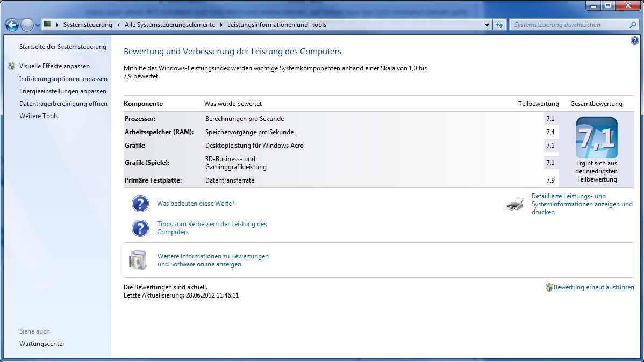Select the Prozessor: row label
The width and height of the screenshot is (644, 362).
pyautogui.click(x=140, y=119)
